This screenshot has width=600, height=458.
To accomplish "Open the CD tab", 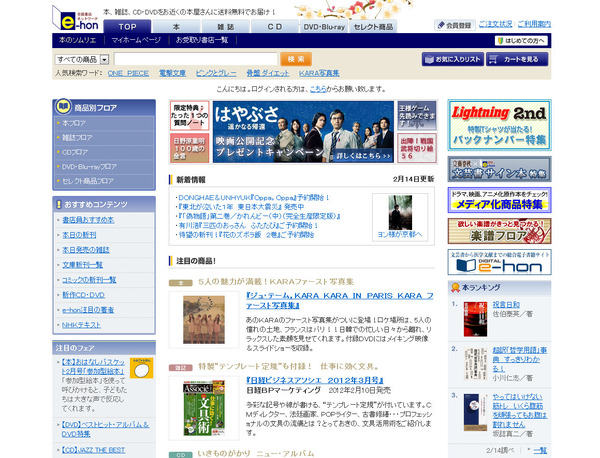I will 274,26.
